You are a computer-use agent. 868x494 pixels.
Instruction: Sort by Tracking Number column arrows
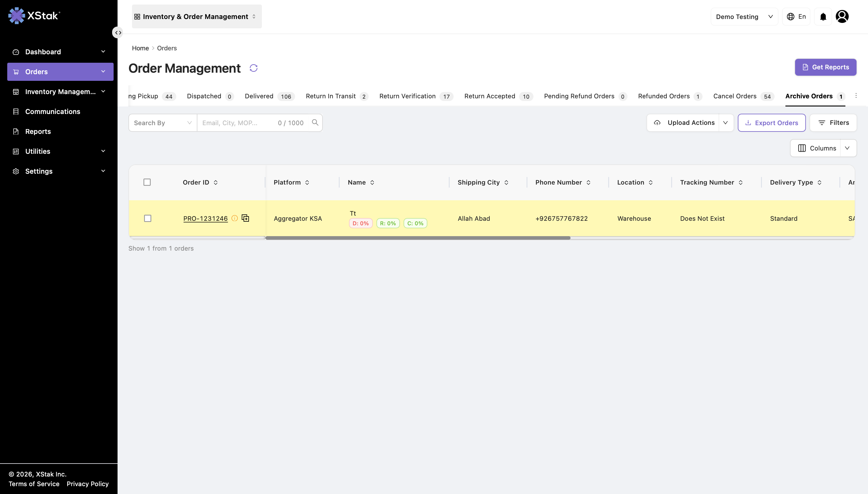coord(741,182)
